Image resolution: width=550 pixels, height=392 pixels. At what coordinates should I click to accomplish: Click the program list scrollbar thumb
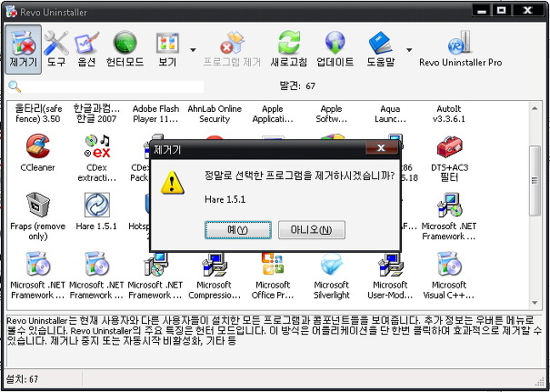(x=535, y=181)
